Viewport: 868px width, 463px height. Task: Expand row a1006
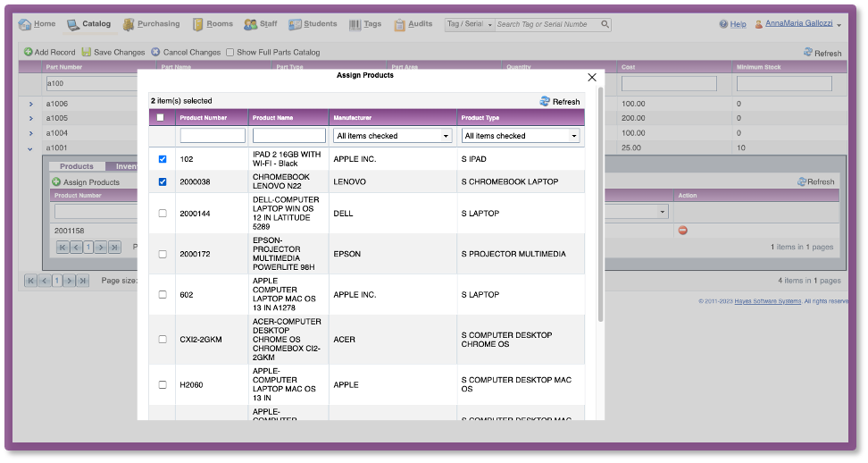pyautogui.click(x=31, y=104)
